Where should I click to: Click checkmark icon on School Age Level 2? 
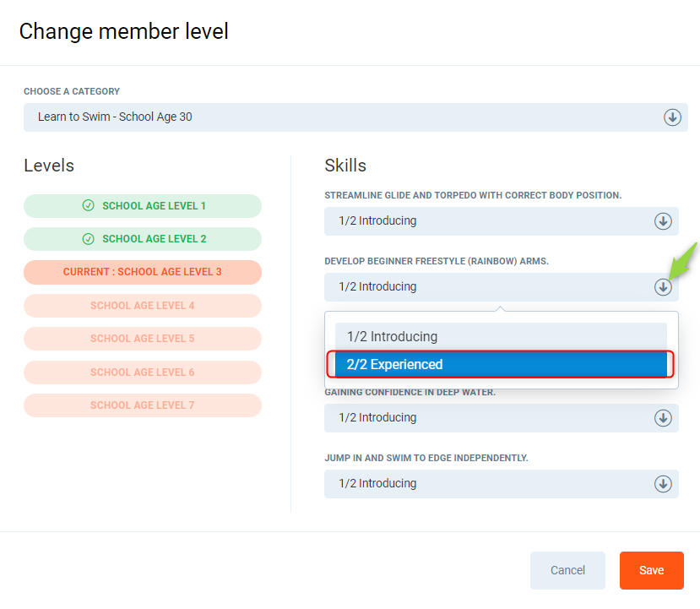88,239
